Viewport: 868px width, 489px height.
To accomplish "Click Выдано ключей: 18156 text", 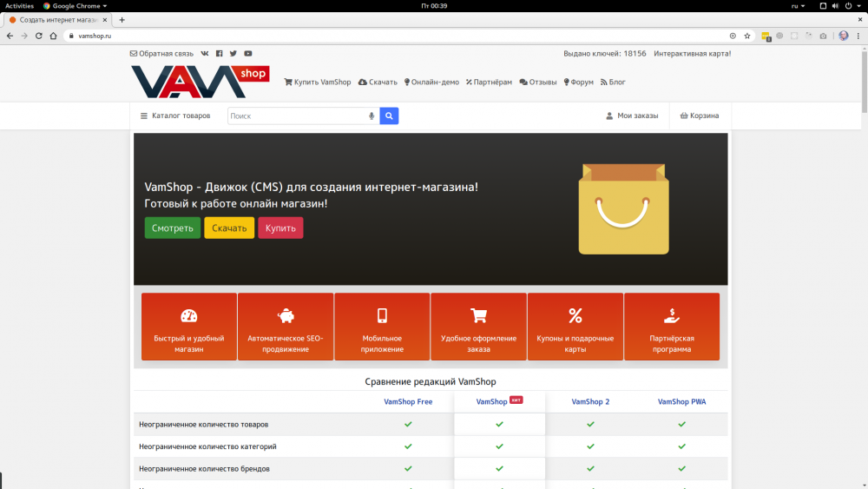I will point(604,54).
